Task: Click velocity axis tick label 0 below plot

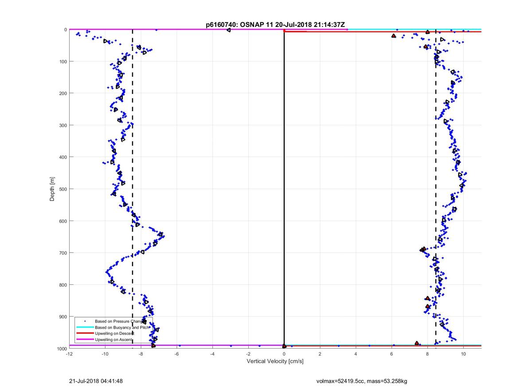Action: (284, 354)
